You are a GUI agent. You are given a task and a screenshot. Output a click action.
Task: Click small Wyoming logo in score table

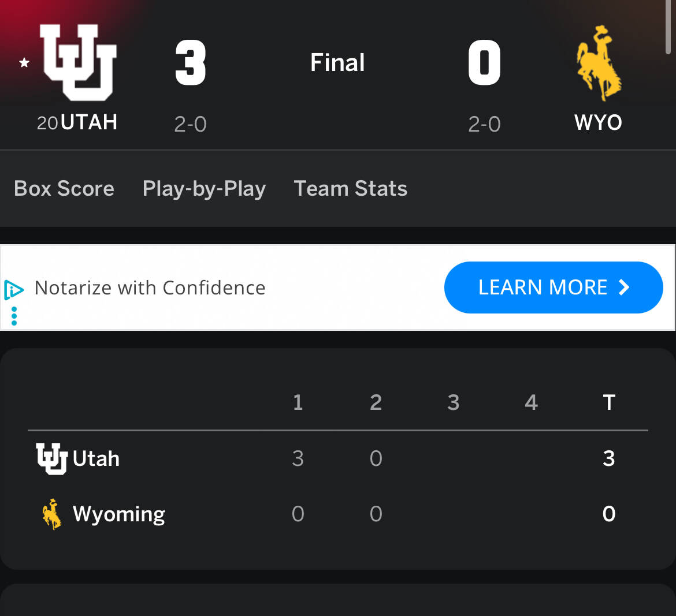pos(52,514)
